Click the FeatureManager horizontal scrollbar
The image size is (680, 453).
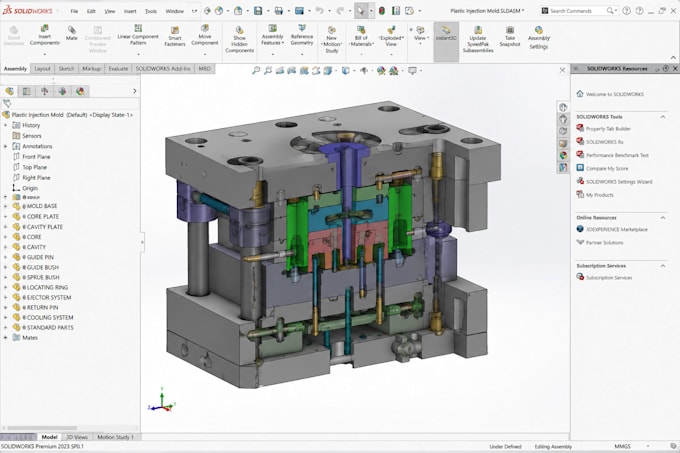(42, 428)
